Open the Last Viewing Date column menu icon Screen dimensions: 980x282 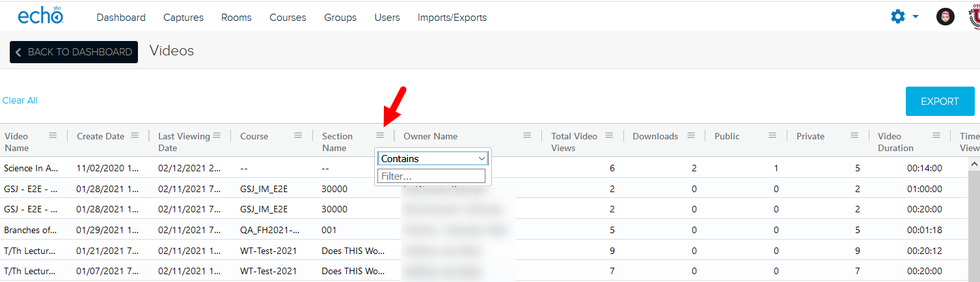click(217, 135)
